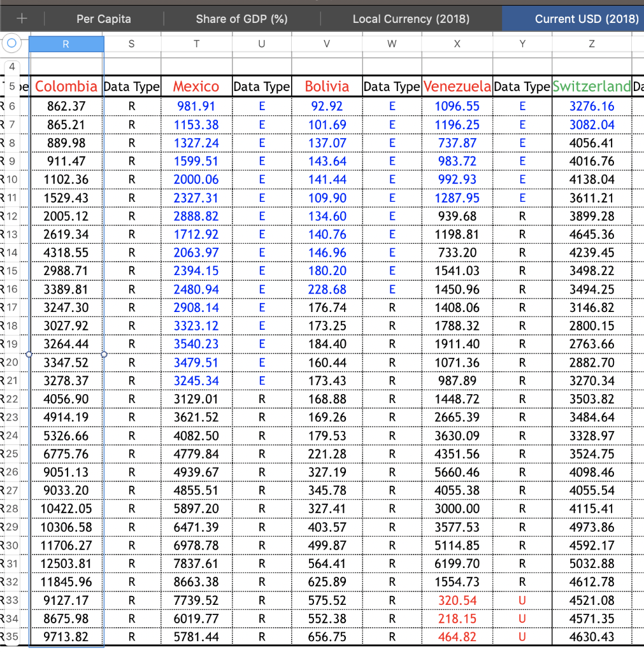
Task: Click Data Type header next to Colombia
Action: pos(131,87)
